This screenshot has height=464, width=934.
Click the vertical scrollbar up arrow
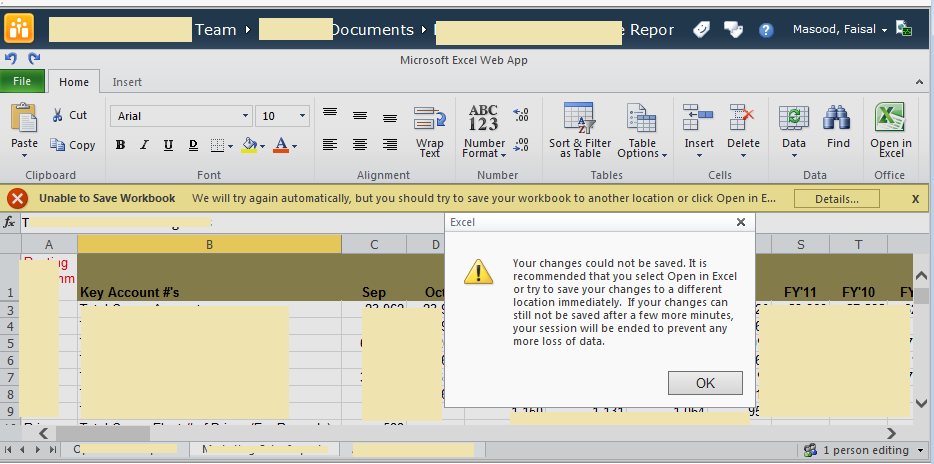click(921, 275)
